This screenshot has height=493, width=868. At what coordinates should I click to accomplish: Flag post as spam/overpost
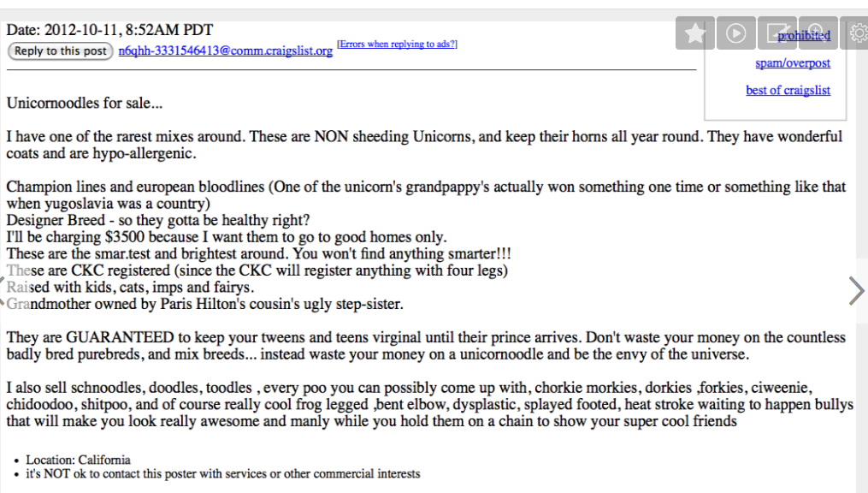coord(793,63)
